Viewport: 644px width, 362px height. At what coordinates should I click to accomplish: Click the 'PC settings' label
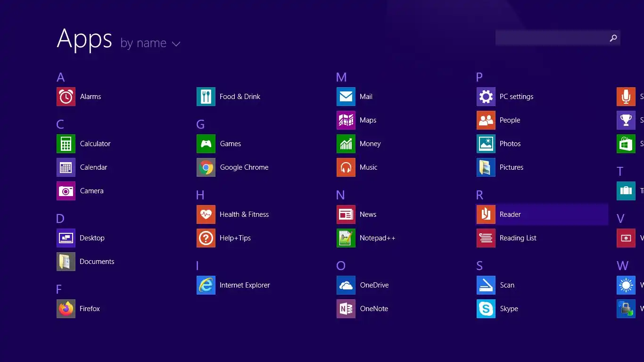click(x=517, y=97)
